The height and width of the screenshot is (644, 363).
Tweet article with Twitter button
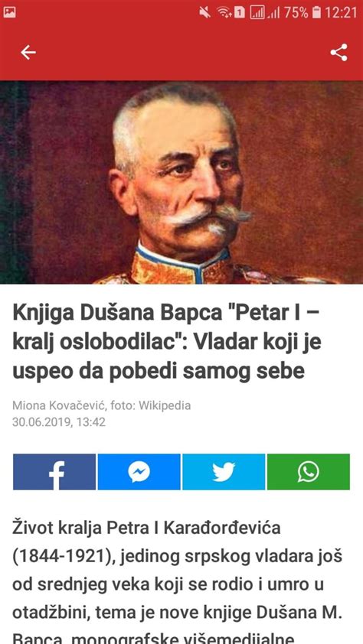(224, 472)
